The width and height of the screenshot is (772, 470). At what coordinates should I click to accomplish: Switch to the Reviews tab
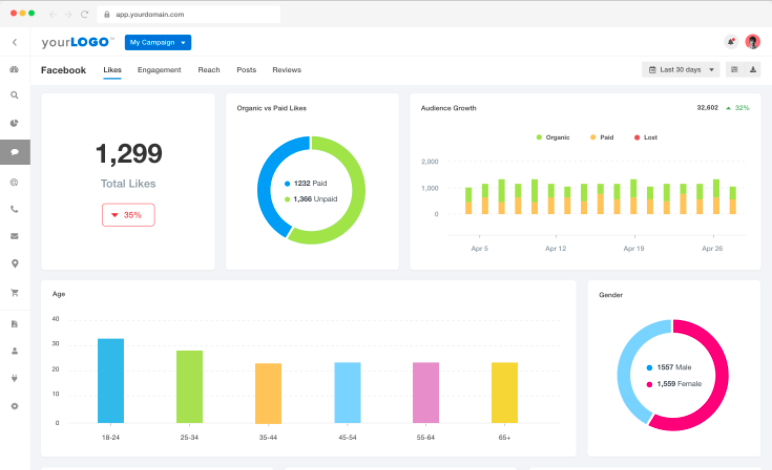point(287,70)
